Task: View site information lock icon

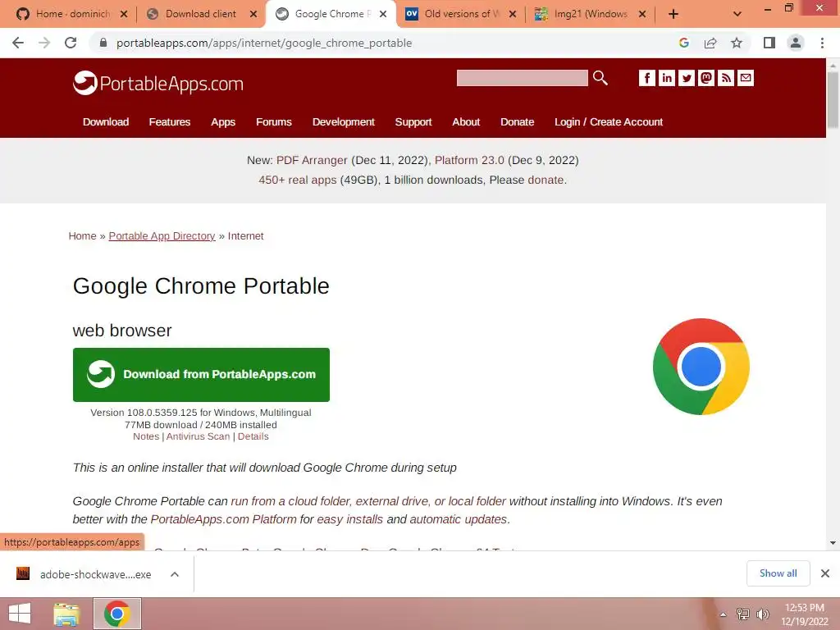Action: click(103, 43)
